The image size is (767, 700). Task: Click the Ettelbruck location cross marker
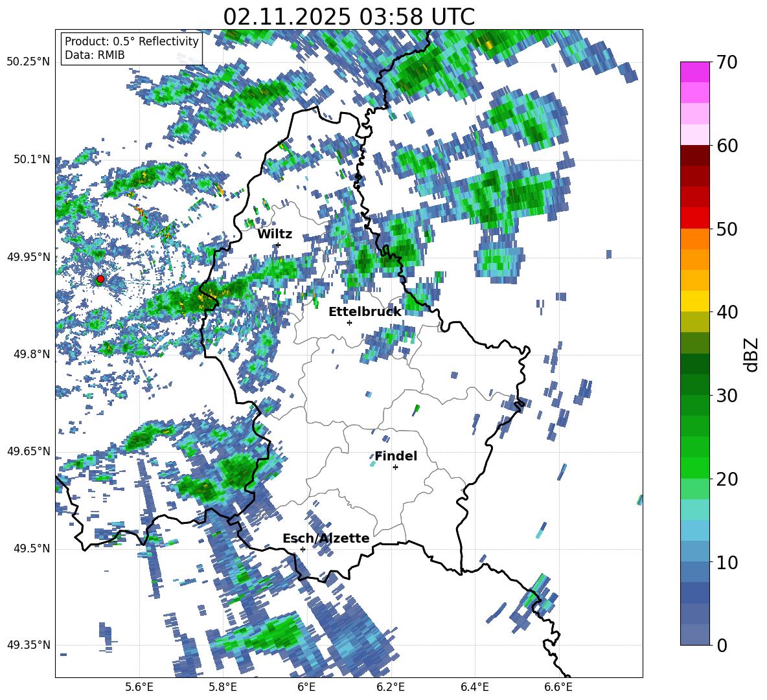[x=349, y=322]
